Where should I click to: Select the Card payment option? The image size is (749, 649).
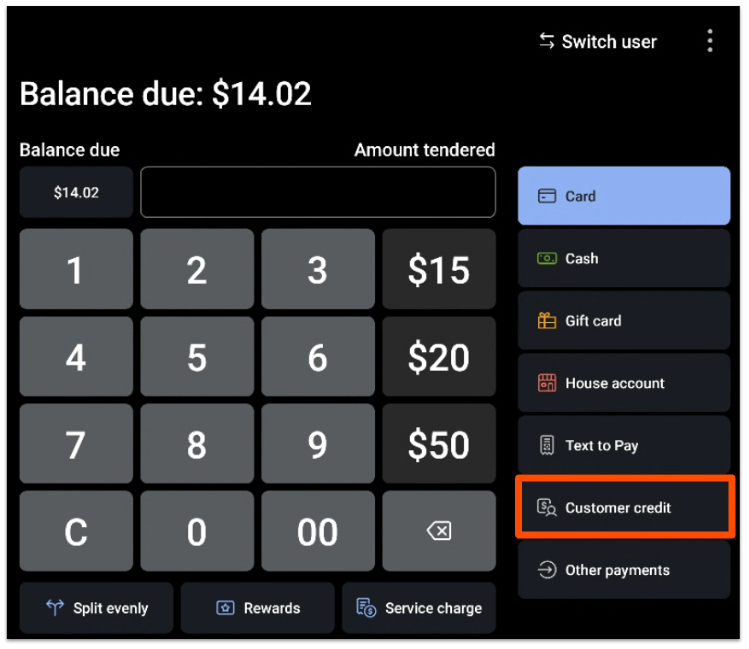624,196
